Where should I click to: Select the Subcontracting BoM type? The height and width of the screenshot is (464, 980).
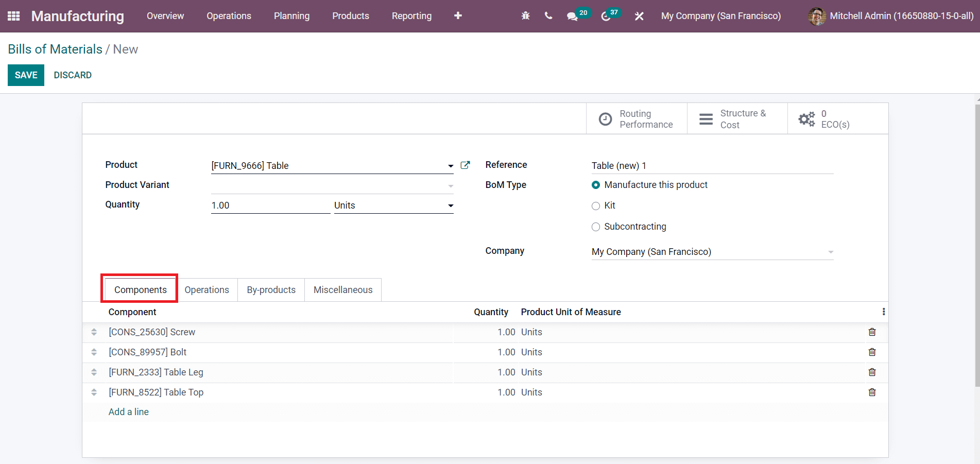[x=596, y=227]
